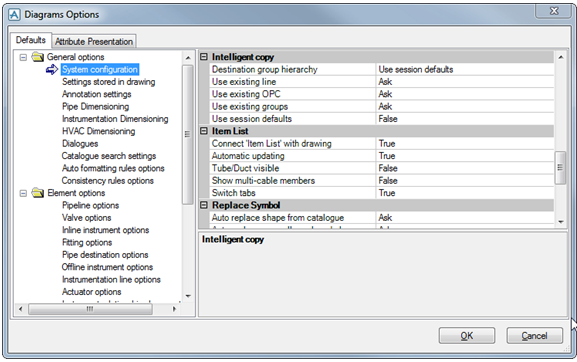Select Fitting options item
This screenshot has height=362, width=577.
(87, 242)
